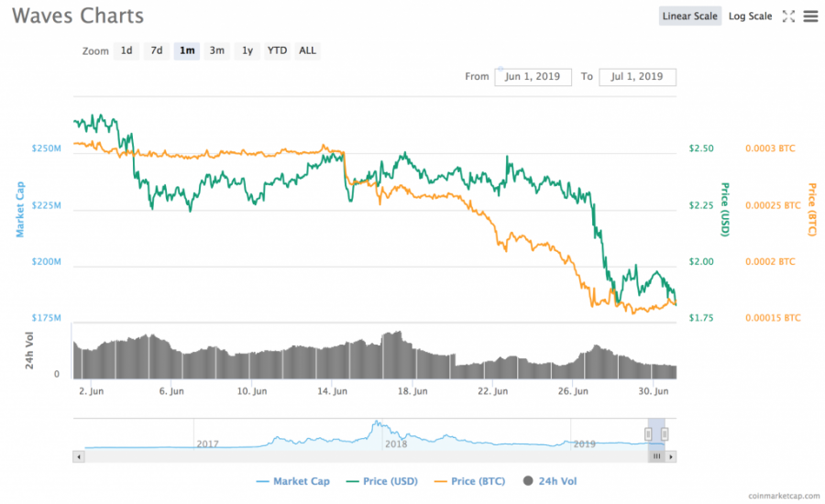Screen dimensions: 825x504
Task: Edit the From date field
Action: 533,77
